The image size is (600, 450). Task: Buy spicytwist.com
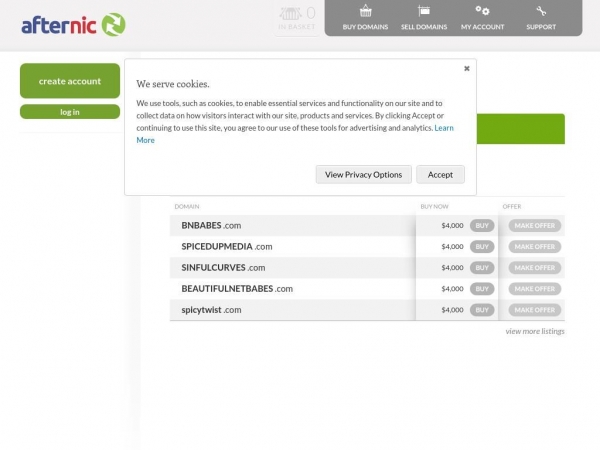pos(482,310)
